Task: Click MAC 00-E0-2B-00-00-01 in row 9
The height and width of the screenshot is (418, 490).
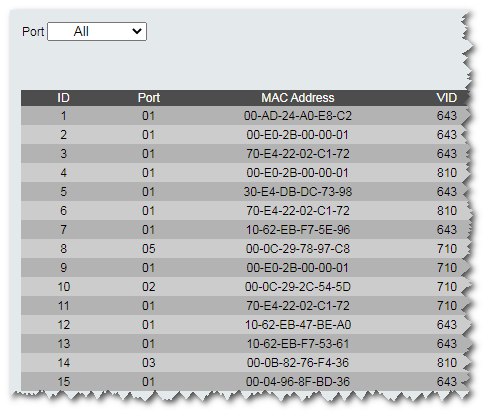Action: coord(298,268)
